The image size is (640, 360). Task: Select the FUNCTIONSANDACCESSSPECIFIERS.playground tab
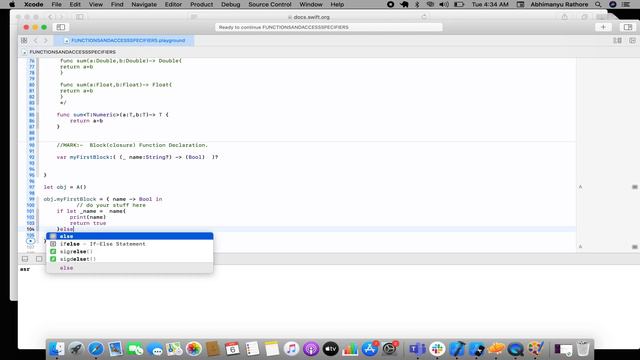pos(125,40)
